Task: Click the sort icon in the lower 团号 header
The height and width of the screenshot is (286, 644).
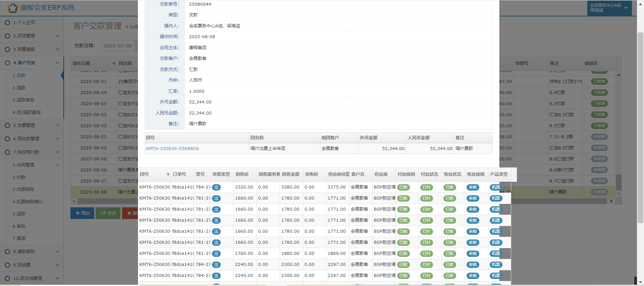Action: [x=168, y=174]
